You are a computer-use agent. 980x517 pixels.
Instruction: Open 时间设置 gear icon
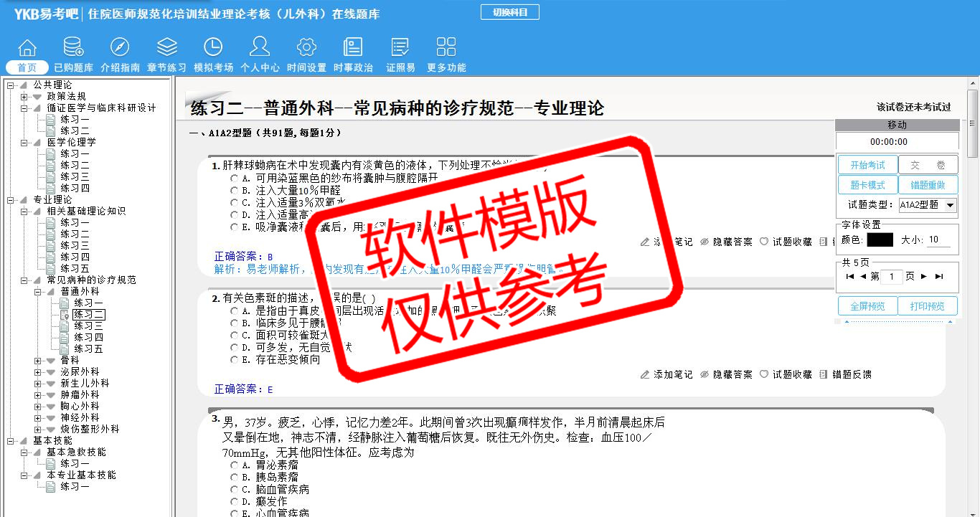(306, 48)
